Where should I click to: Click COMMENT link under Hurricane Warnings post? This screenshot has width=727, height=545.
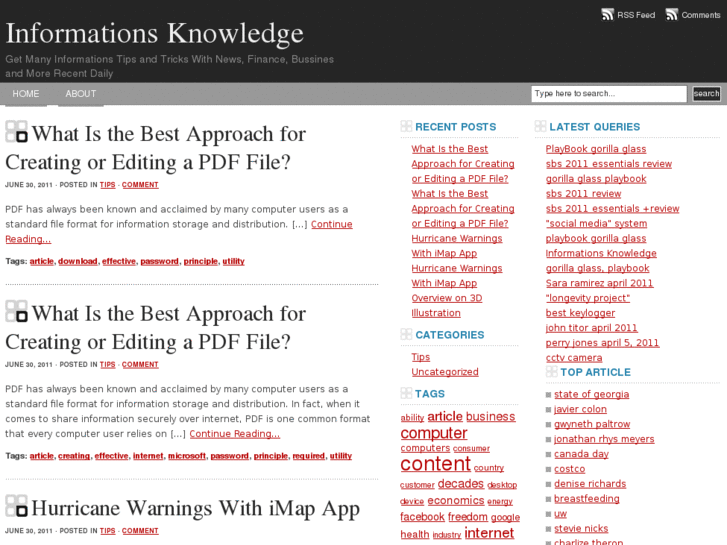pos(140,531)
